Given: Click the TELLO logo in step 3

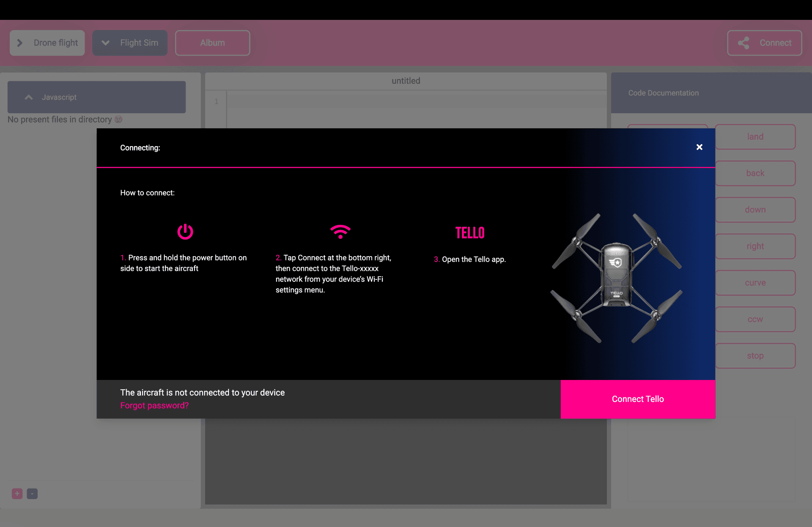Looking at the screenshot, I should point(470,233).
